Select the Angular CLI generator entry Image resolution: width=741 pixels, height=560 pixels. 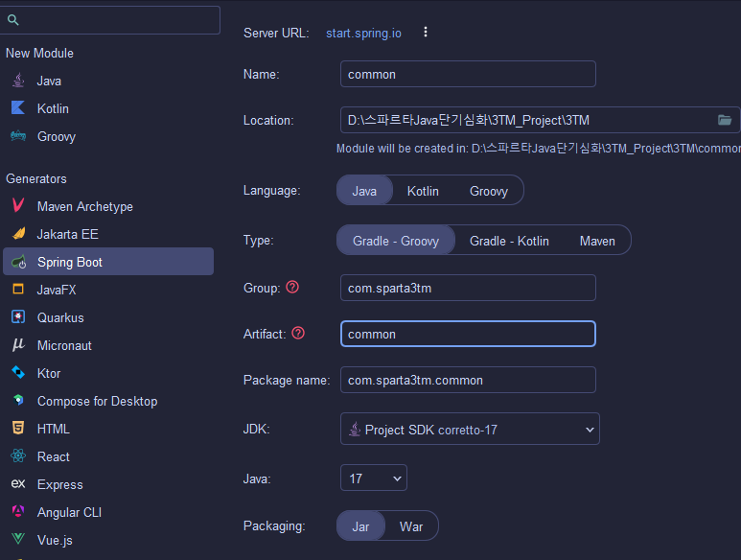[107, 512]
